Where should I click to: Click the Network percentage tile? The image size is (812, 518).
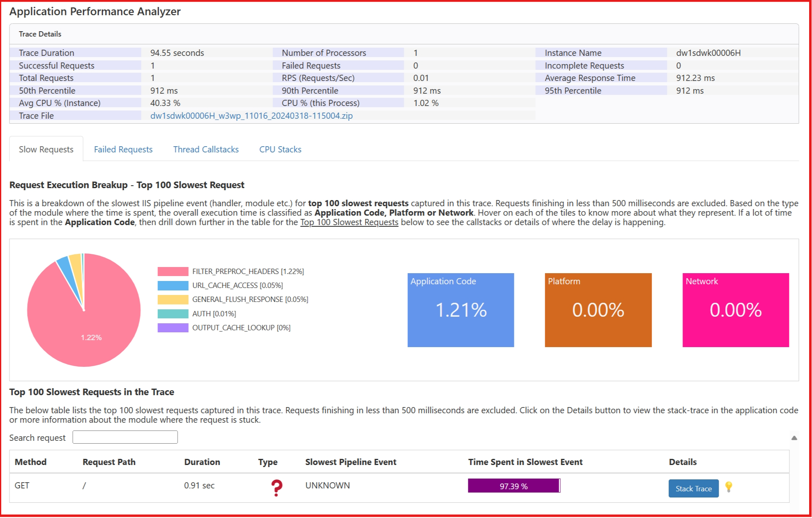point(735,310)
